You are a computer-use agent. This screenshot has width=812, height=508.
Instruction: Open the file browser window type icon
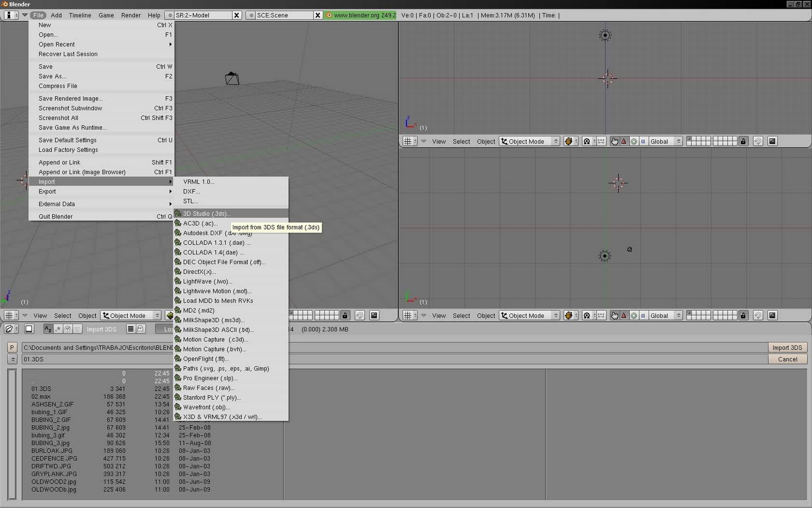point(11,329)
